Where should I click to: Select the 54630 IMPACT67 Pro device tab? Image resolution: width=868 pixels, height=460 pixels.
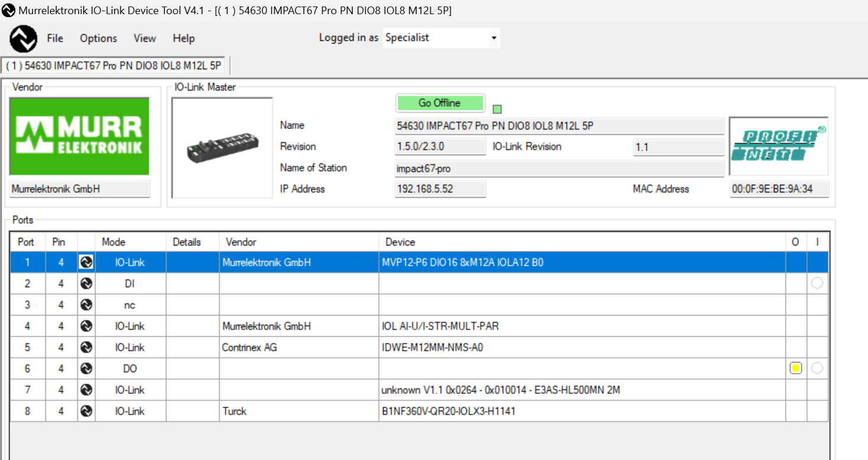pos(113,66)
